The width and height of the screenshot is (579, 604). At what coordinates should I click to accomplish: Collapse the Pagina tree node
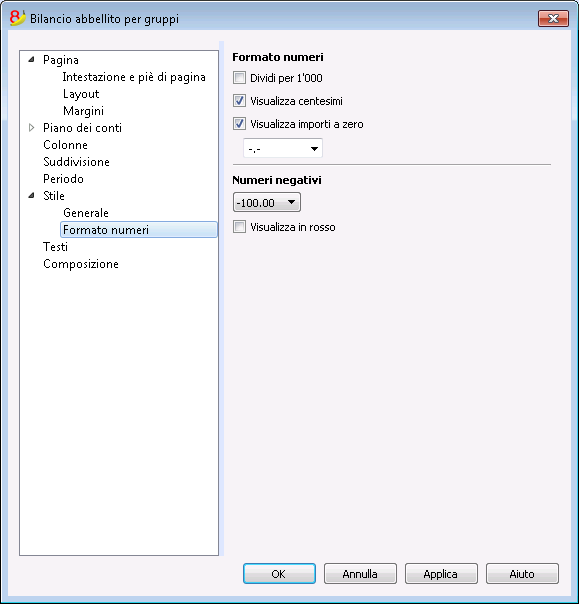pyautogui.click(x=32, y=60)
